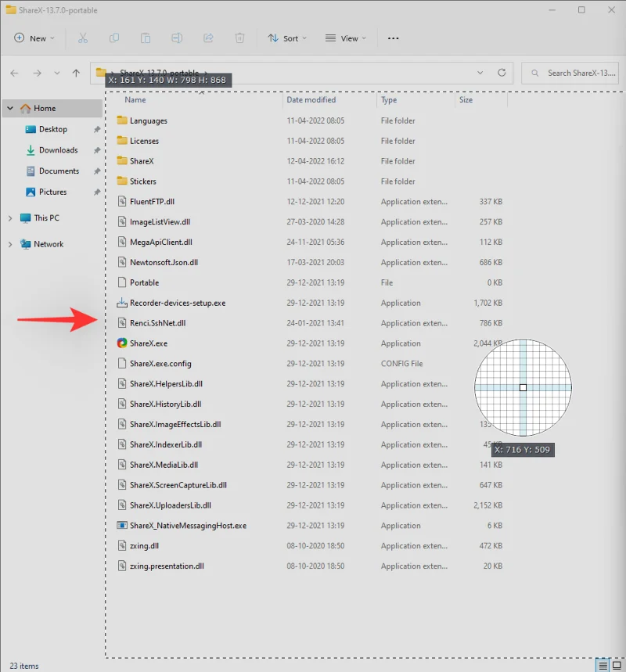Click the New button in toolbar
Screen dimensions: 626x672
34,38
